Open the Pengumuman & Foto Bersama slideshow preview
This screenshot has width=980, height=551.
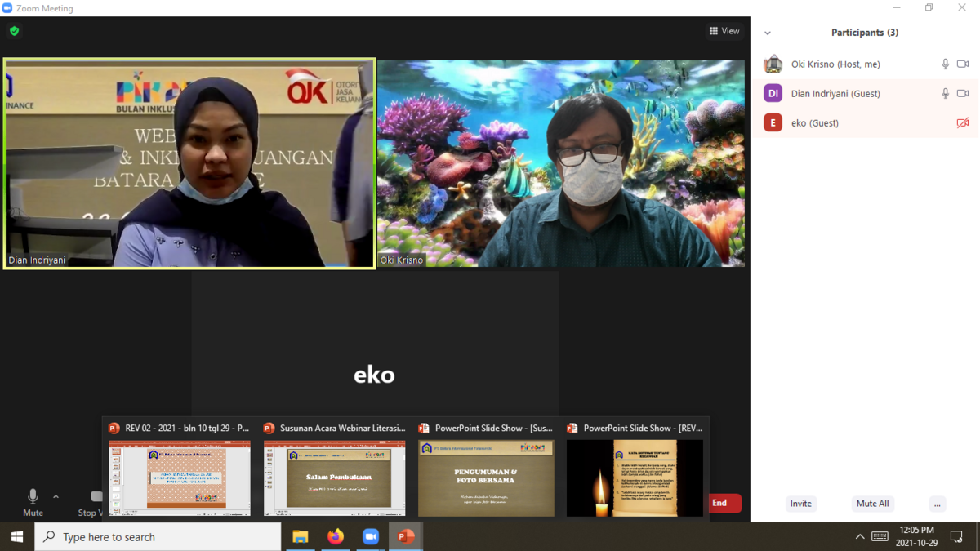tap(486, 478)
